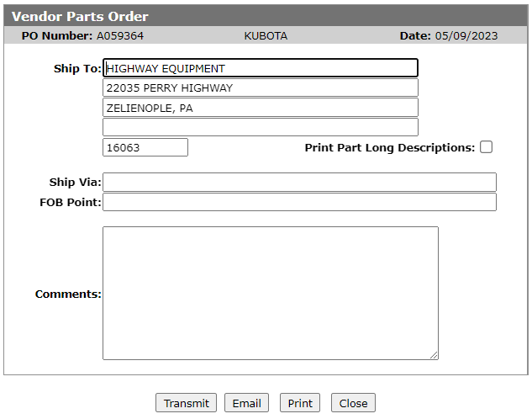This screenshot has width=532, height=419.
Task: Close the Vendor Parts Order dialog
Action: pyautogui.click(x=353, y=403)
